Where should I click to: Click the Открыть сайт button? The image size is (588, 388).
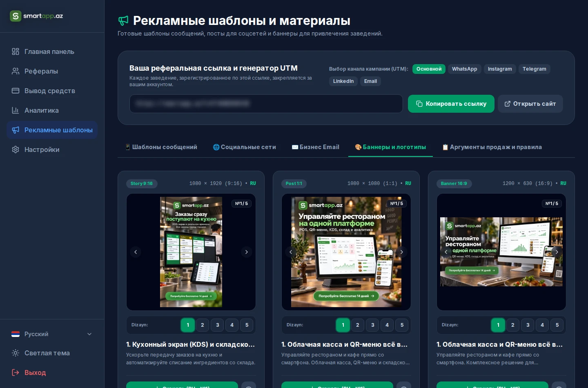[x=530, y=104]
